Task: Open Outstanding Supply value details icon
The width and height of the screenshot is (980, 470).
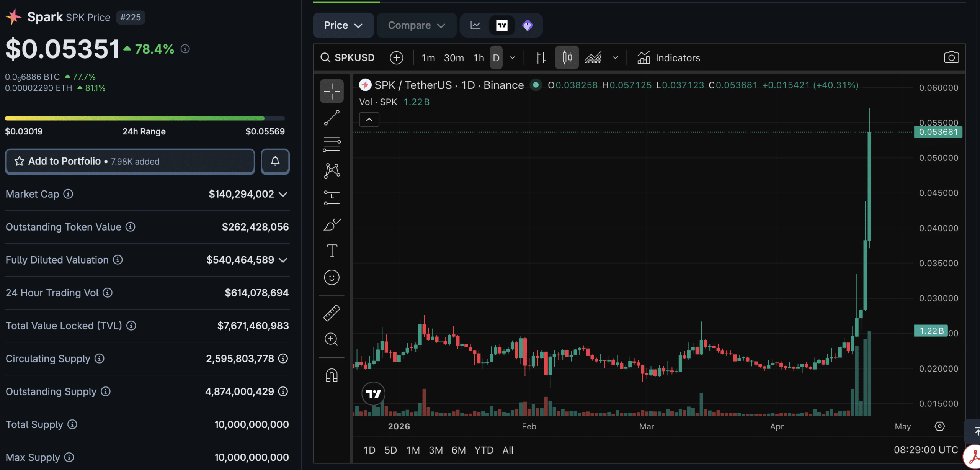Action: click(x=283, y=391)
